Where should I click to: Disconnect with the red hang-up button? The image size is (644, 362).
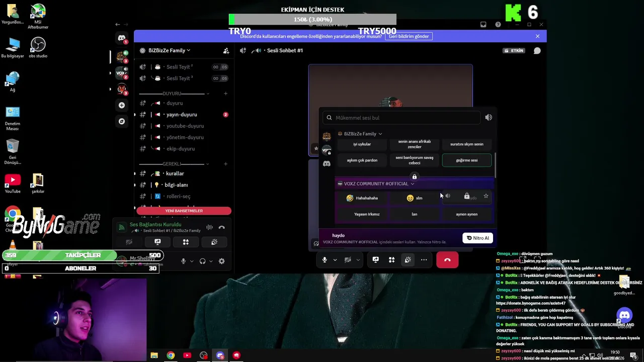click(x=447, y=260)
